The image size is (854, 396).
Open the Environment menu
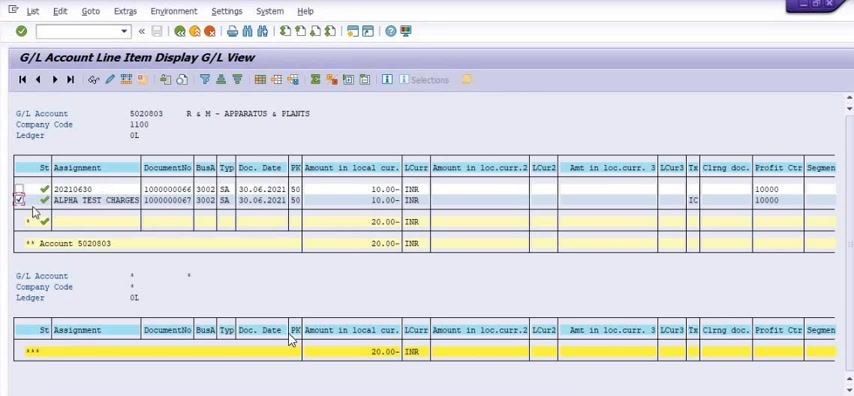click(174, 11)
